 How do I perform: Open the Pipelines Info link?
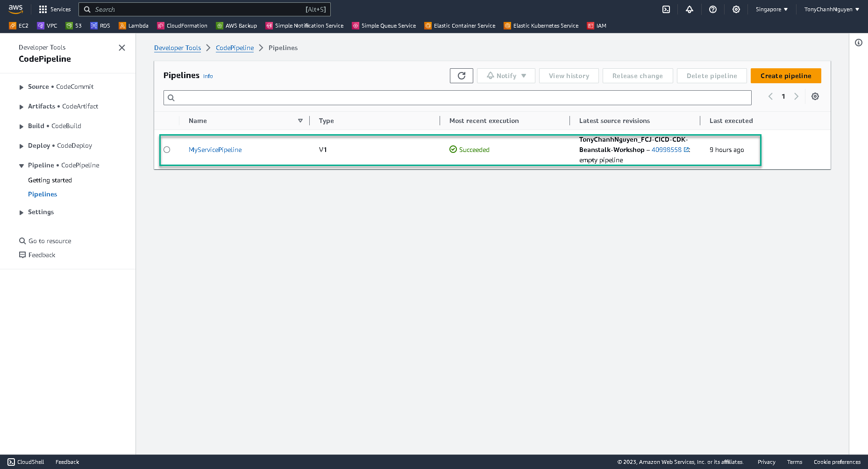coord(208,76)
